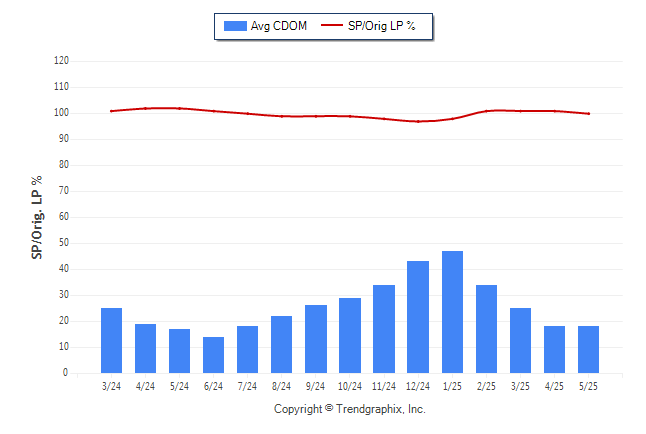Click the 3/24 x-axis label
The image size is (646, 434).
[111, 386]
